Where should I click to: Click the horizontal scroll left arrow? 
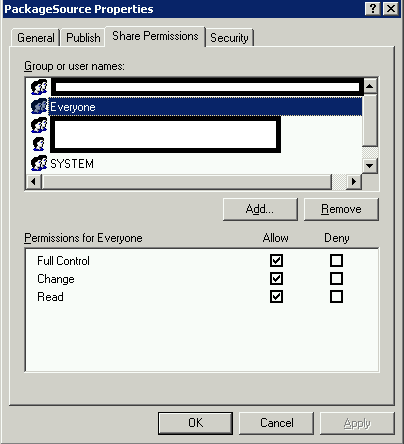[33, 182]
